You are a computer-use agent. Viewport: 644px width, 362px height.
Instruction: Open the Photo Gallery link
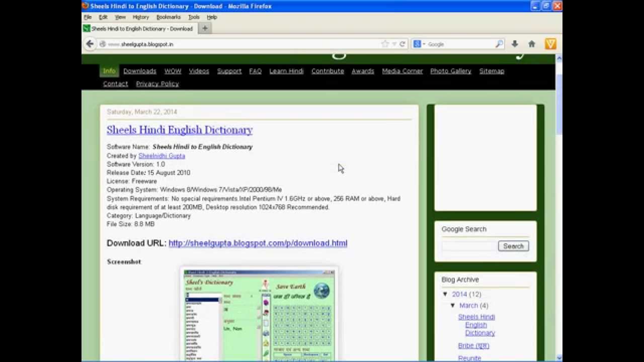coord(451,71)
